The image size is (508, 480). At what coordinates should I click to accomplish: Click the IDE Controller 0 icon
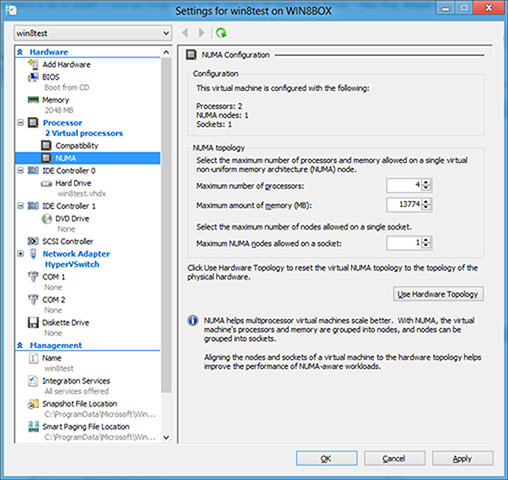coord(33,170)
